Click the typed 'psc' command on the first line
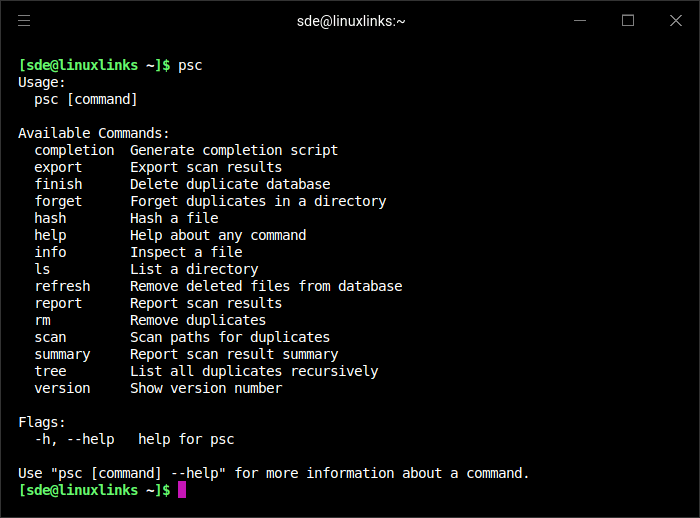Screen dimensions: 700x518 click(x=190, y=65)
